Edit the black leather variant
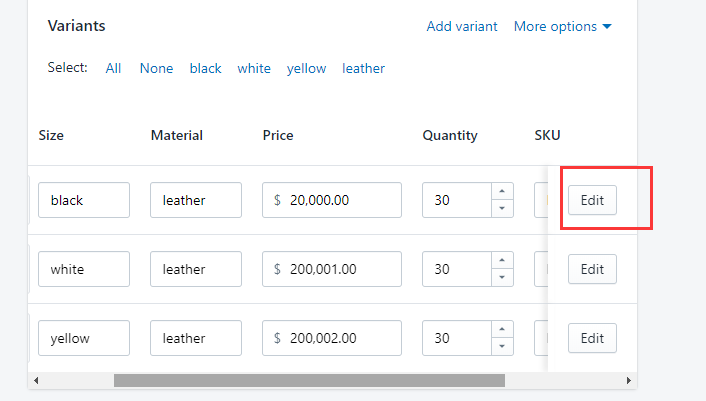Image resolution: width=706 pixels, height=401 pixels. tap(592, 200)
